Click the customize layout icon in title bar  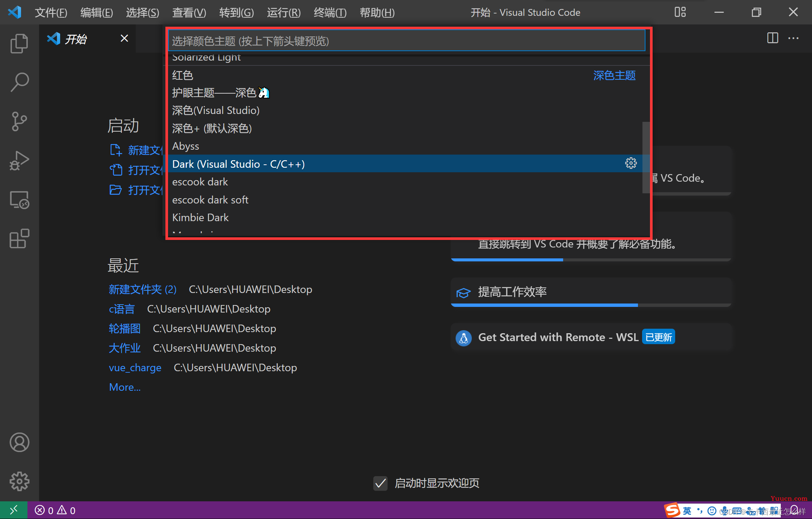point(680,12)
